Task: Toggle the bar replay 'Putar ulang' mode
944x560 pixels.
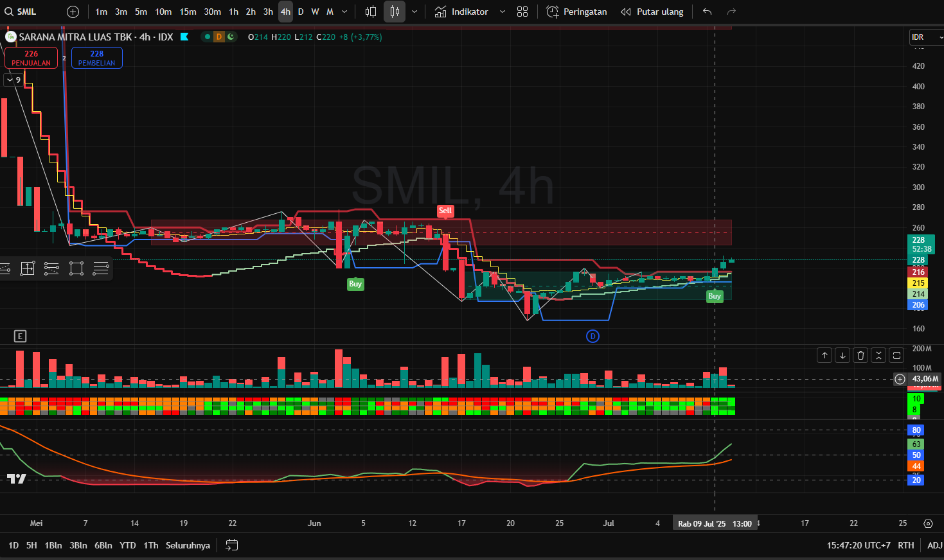Action: 652,12
